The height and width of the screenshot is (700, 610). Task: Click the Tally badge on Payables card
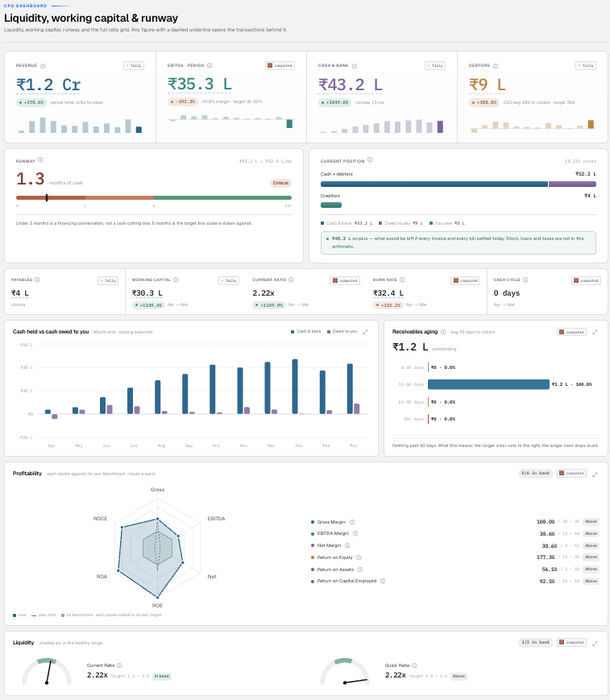tap(108, 281)
